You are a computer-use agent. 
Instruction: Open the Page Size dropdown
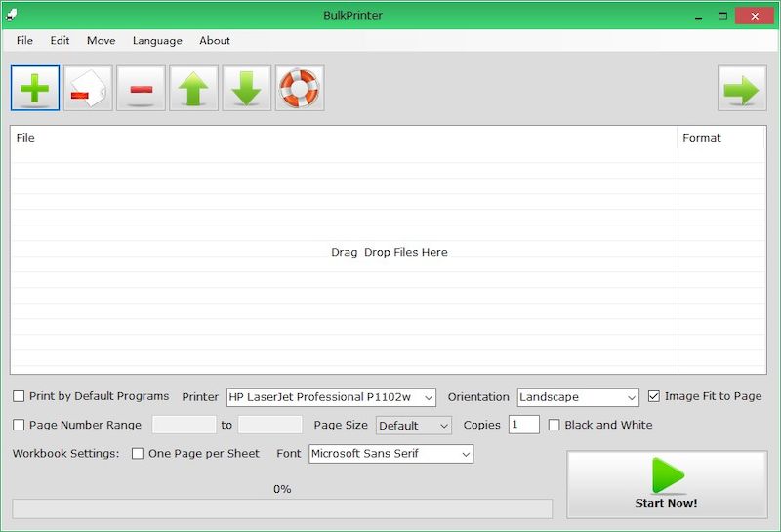(x=414, y=426)
